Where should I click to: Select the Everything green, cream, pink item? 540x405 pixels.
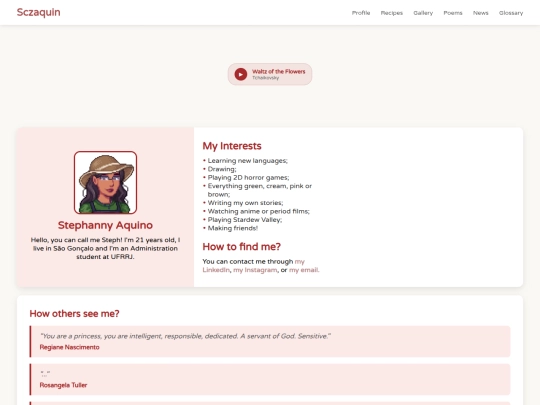click(260, 190)
